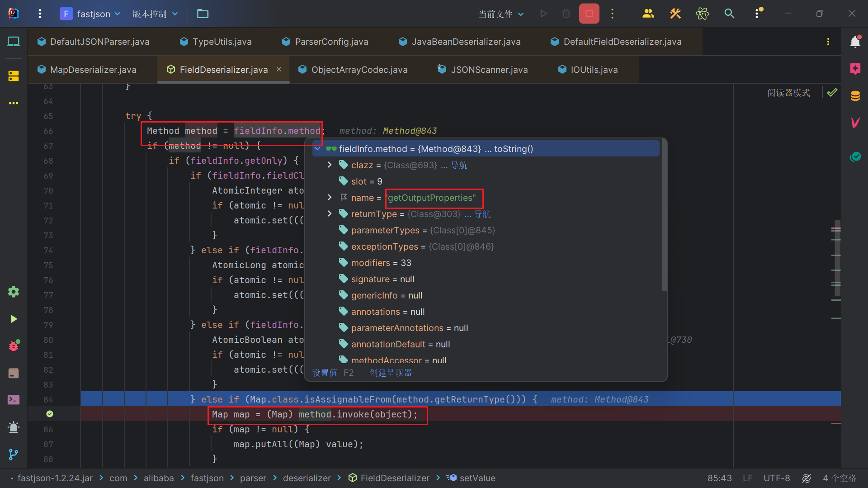Expand the name node
The height and width of the screenshot is (488, 868).
(330, 198)
